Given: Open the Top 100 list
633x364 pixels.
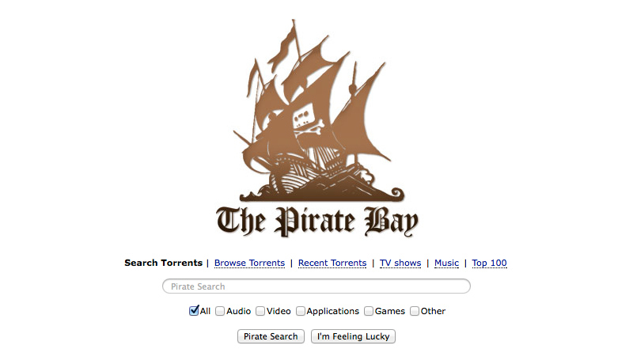Looking at the screenshot, I should (x=489, y=264).
